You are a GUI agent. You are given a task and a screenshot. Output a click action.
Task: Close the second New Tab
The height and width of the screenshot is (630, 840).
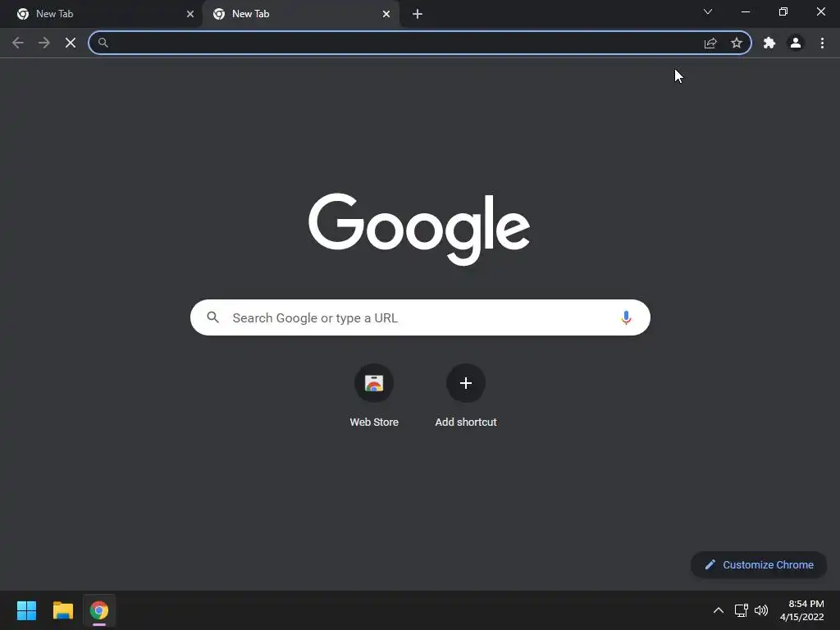tap(386, 14)
